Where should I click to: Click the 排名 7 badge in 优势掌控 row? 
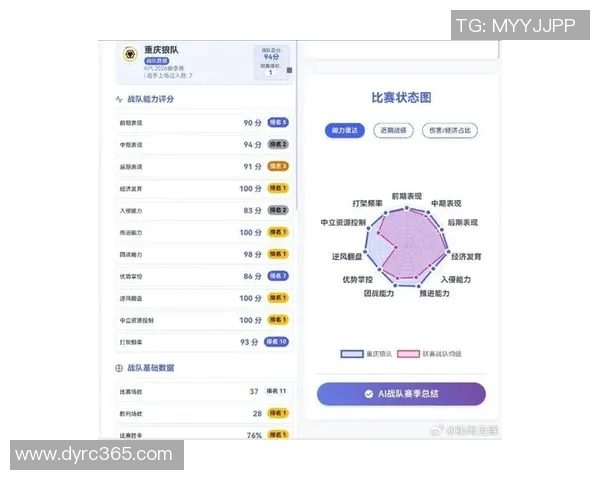[278, 276]
